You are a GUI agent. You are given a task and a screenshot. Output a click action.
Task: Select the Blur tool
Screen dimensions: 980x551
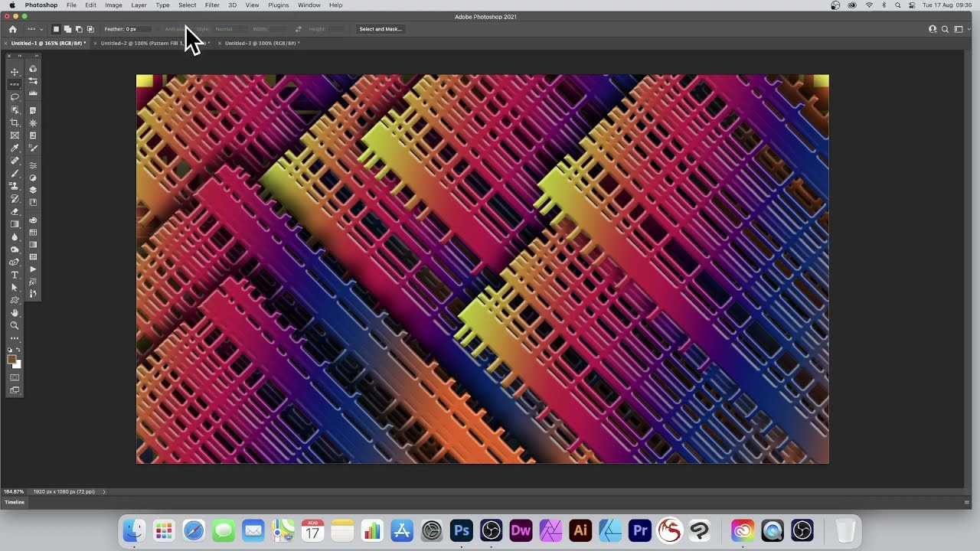point(15,236)
